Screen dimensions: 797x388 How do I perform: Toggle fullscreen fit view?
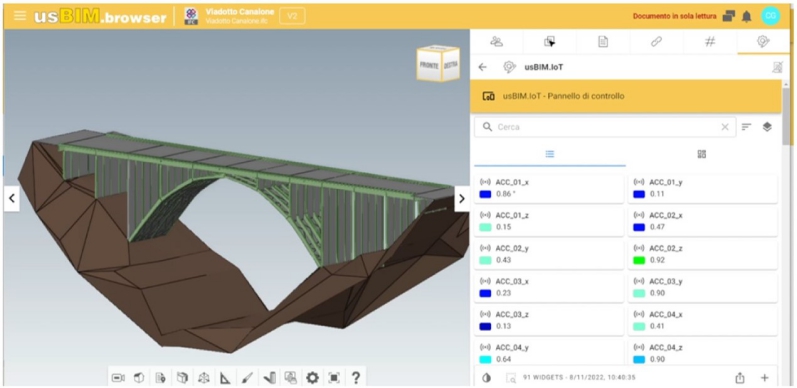coord(334,378)
